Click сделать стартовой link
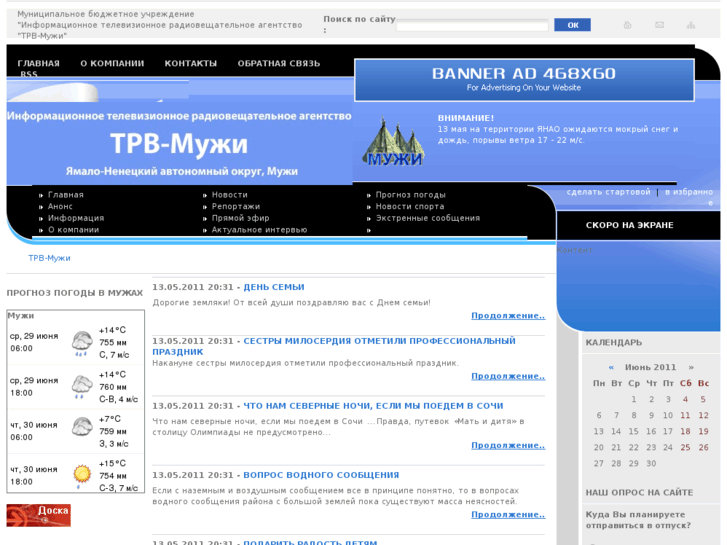This screenshot has width=727, height=545. (x=608, y=192)
